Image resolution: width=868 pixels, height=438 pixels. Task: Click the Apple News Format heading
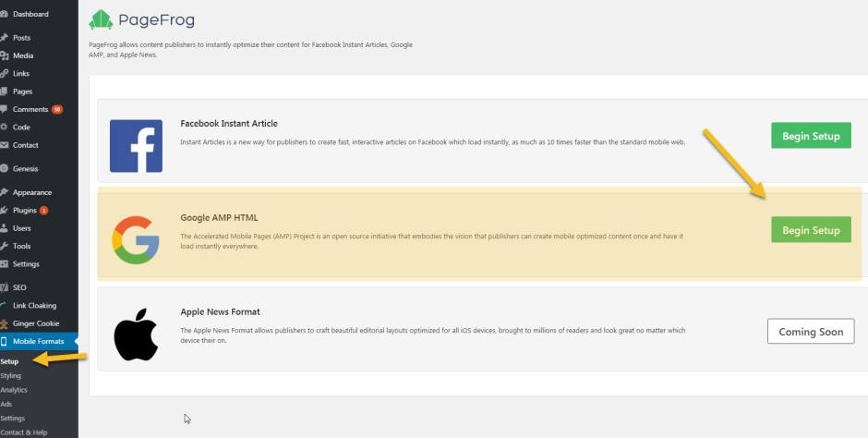point(220,311)
